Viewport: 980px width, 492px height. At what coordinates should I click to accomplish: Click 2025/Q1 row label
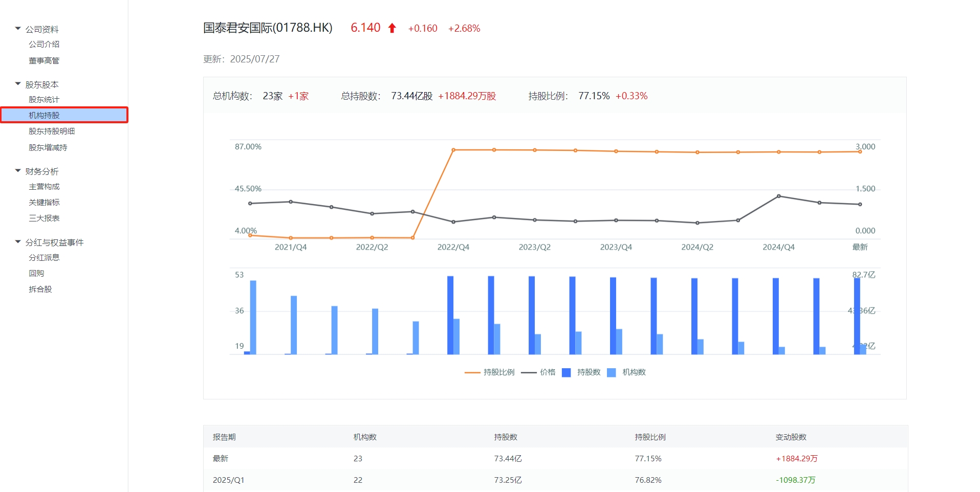228,480
